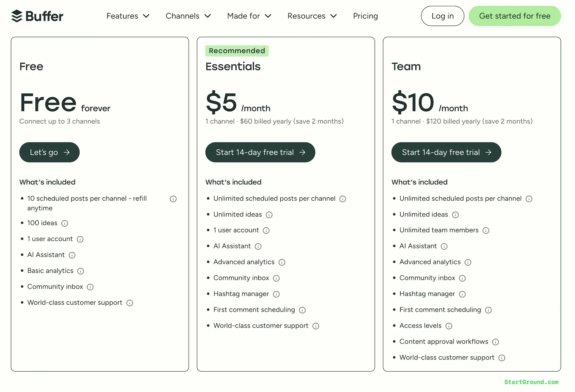
Task: Click the Buffer logo icon
Action: [x=17, y=16]
